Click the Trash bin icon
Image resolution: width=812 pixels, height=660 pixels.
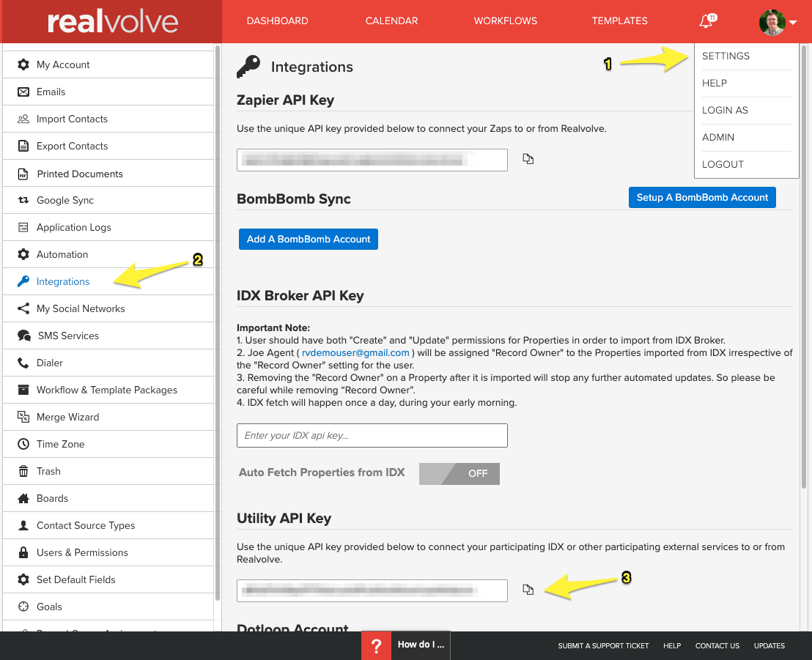[x=23, y=471]
